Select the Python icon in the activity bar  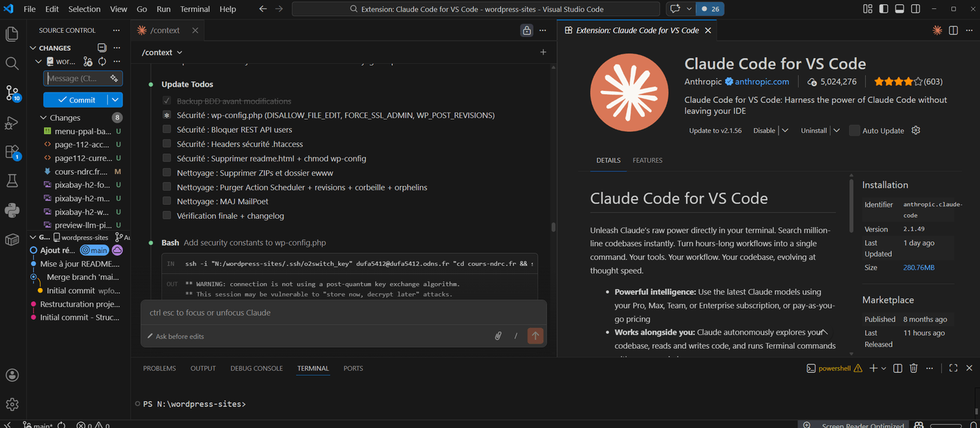click(11, 210)
